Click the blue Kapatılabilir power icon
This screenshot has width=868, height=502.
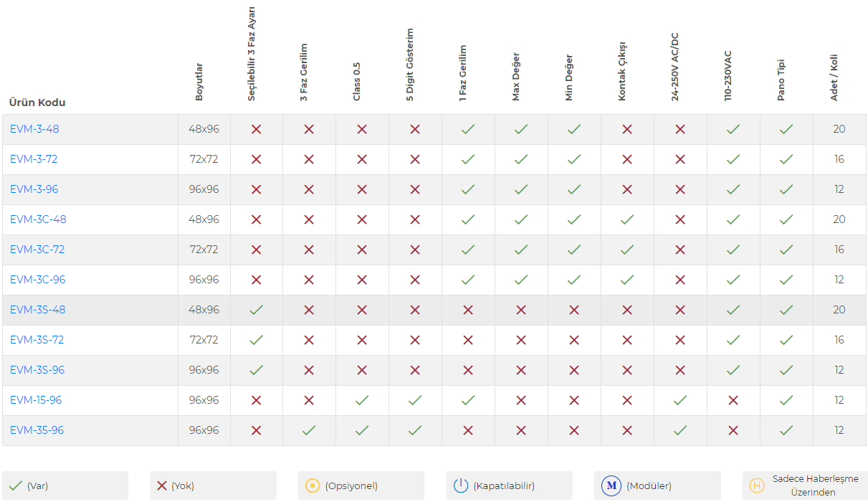pos(461,486)
